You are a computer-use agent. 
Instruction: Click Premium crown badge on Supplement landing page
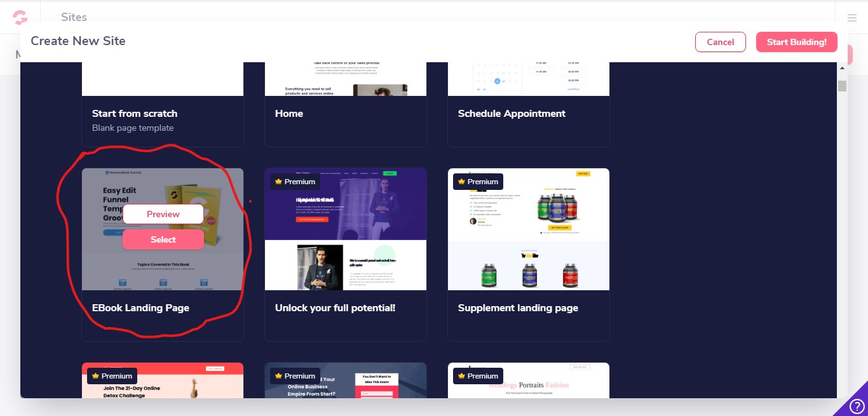pyautogui.click(x=478, y=182)
